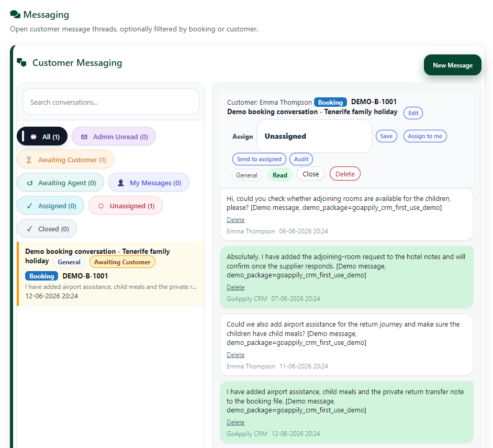Click the checkmark icon in Closed filter

[x=29, y=229]
